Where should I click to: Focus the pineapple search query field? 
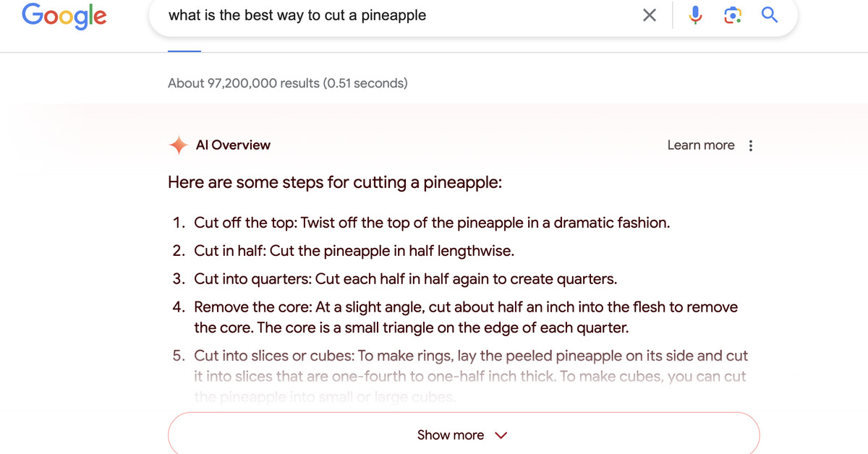pos(398,15)
